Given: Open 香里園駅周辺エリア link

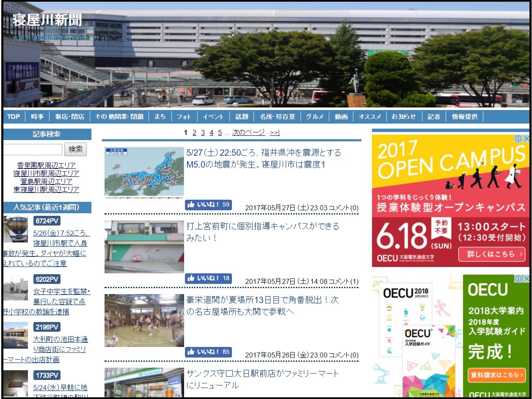Looking at the screenshot, I should pyautogui.click(x=47, y=165).
